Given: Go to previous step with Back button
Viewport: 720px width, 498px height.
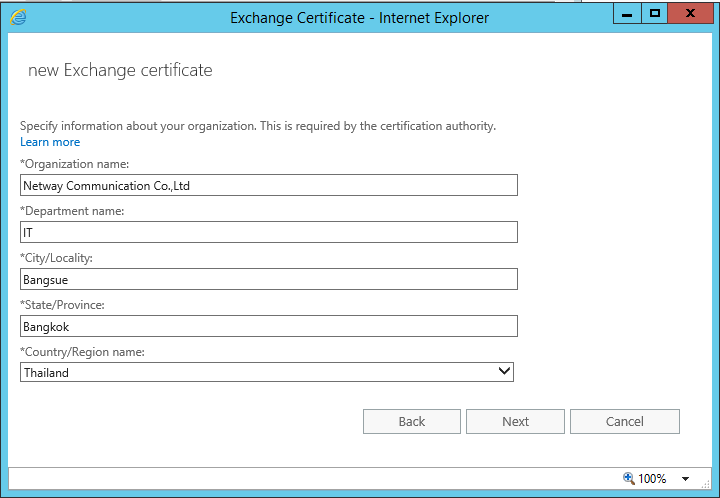Looking at the screenshot, I should 411,421.
